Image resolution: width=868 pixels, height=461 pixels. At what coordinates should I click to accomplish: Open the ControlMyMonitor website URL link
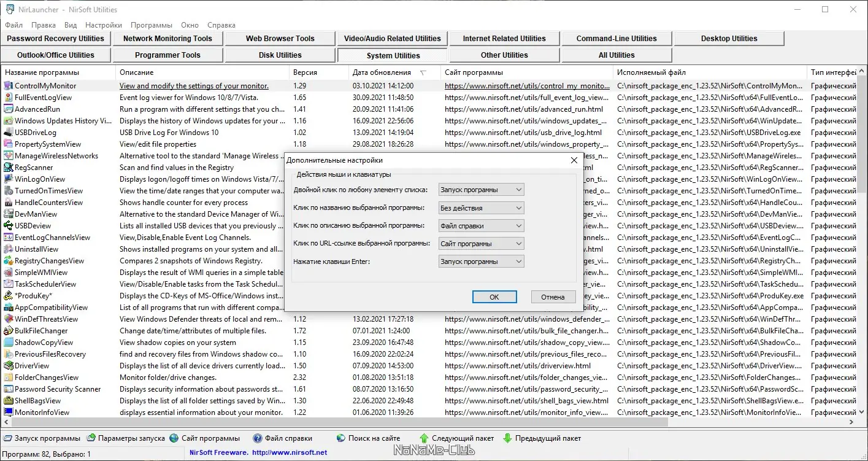527,86
